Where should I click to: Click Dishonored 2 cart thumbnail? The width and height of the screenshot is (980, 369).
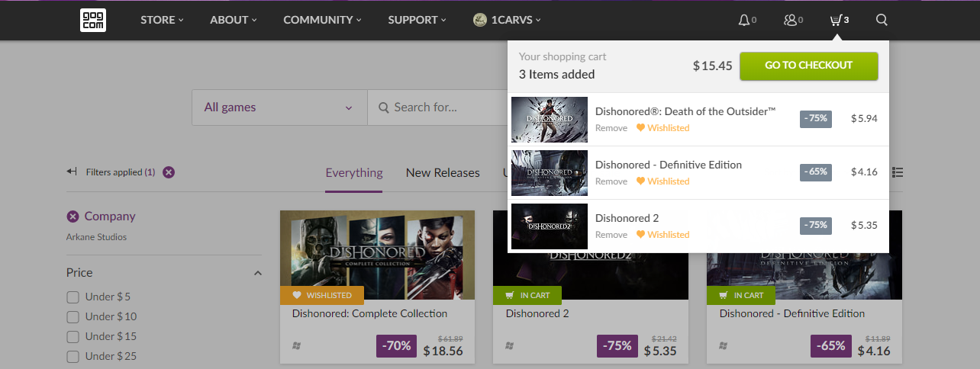click(550, 226)
